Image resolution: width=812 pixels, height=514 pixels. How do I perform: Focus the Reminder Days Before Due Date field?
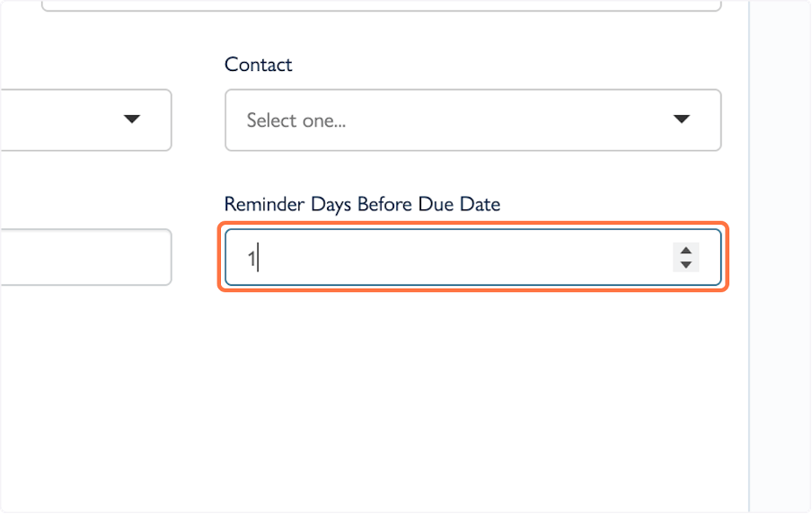click(x=449, y=258)
